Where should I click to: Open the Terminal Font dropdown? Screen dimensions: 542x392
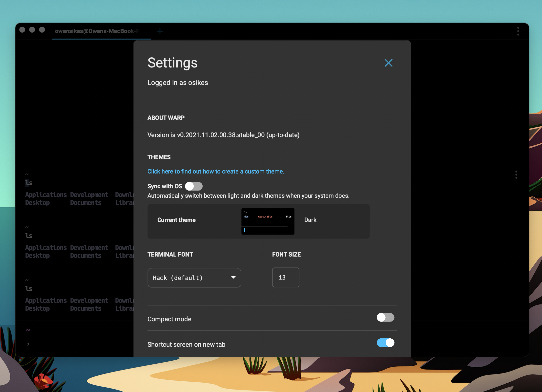click(194, 278)
